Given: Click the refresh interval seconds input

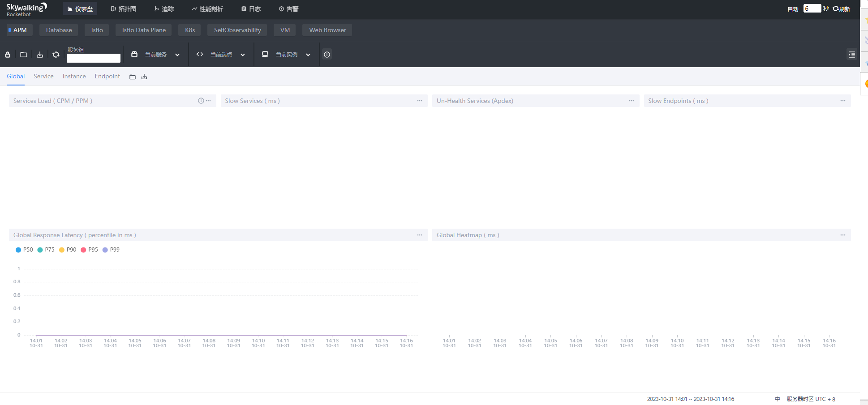Looking at the screenshot, I should [812, 9].
